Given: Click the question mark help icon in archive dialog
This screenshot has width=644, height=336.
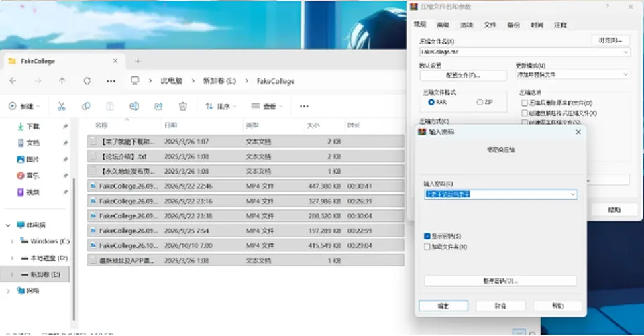Looking at the screenshot, I should tap(608, 7).
